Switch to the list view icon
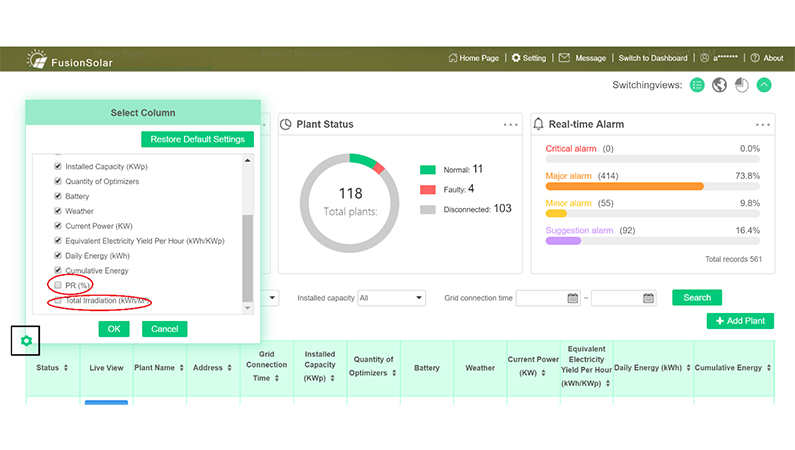 [x=697, y=85]
